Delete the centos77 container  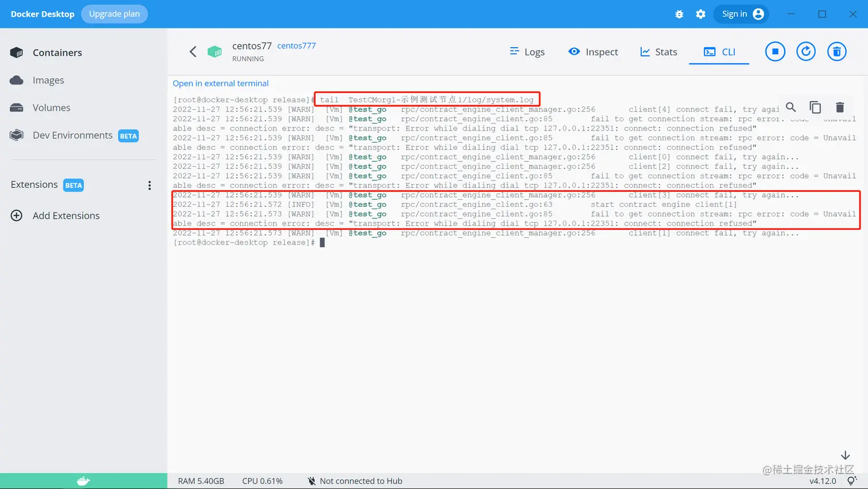point(837,52)
